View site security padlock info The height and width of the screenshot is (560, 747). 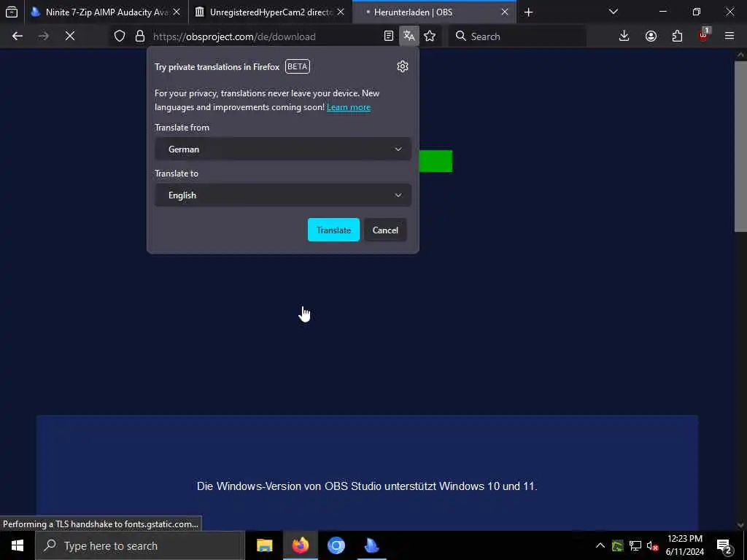(x=139, y=36)
